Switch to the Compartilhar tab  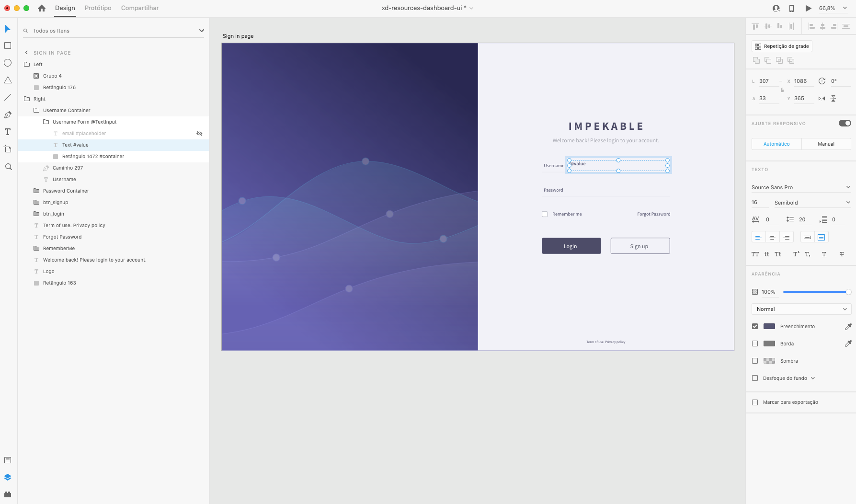140,8
